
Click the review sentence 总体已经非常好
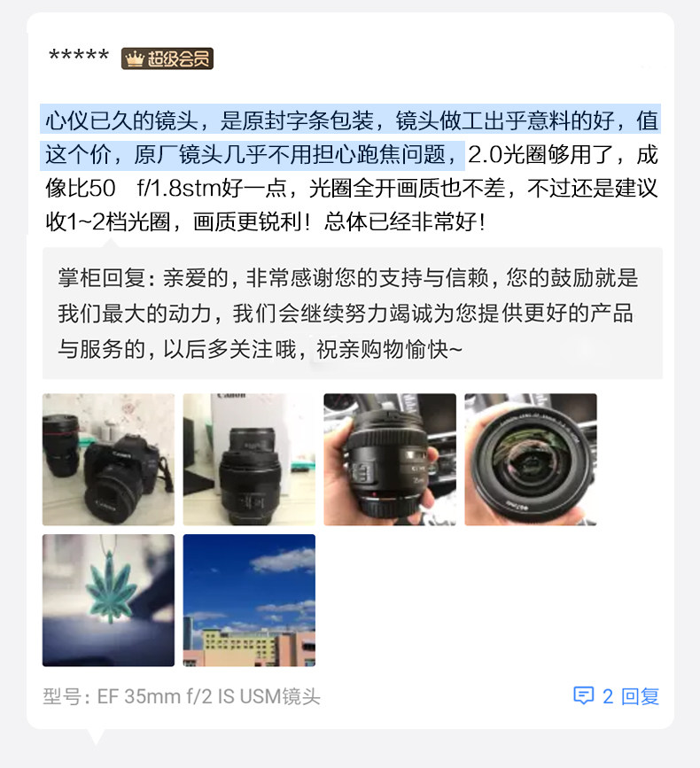405,221
